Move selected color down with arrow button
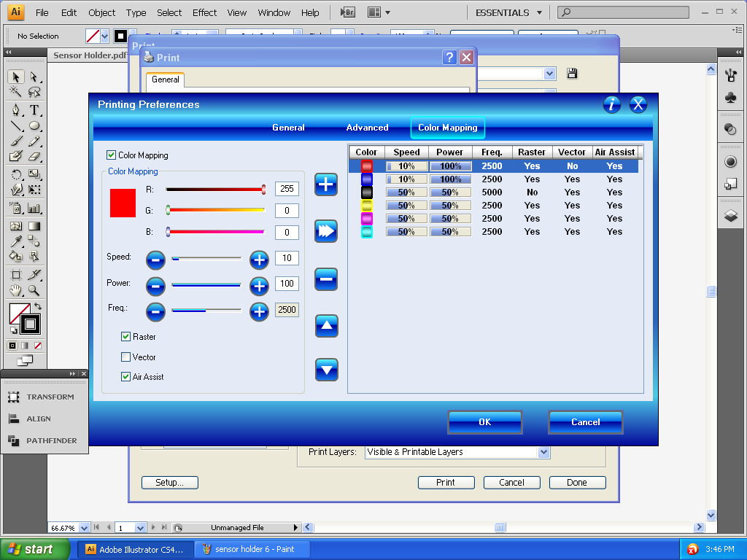Image resolution: width=747 pixels, height=560 pixels. (x=326, y=370)
